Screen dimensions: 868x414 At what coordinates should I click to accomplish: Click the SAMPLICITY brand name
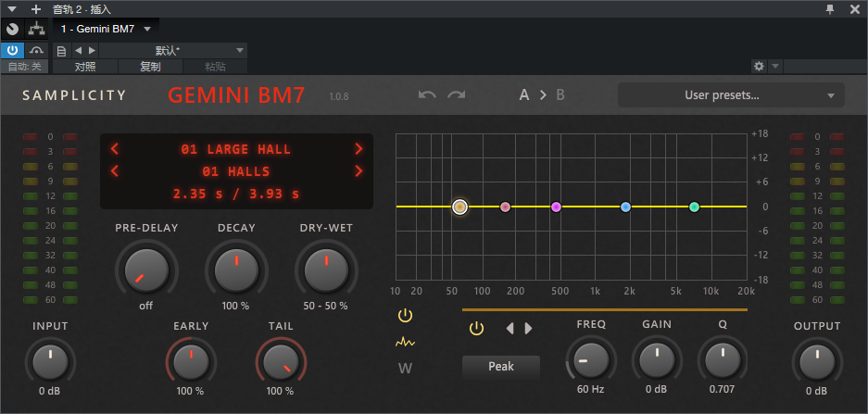click(74, 95)
